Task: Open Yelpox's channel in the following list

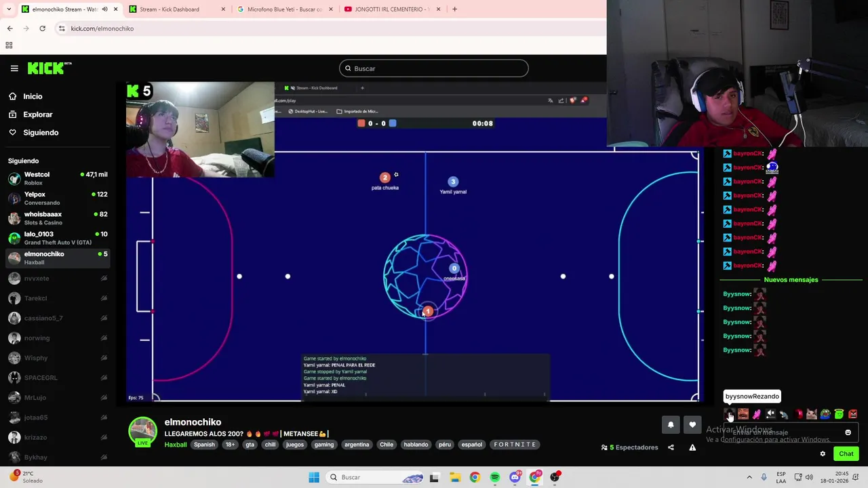Action: click(x=58, y=198)
